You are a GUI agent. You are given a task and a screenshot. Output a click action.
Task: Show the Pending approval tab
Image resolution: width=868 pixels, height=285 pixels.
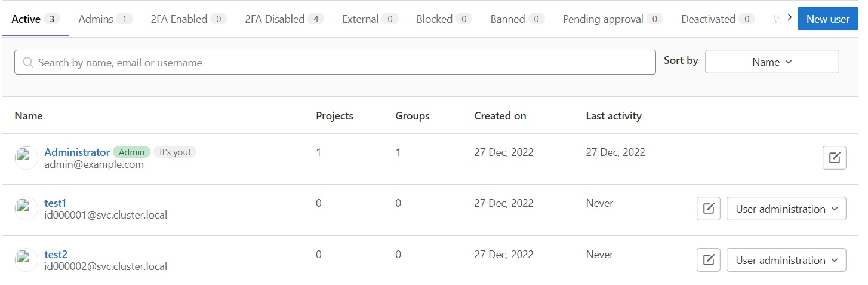pyautogui.click(x=613, y=19)
